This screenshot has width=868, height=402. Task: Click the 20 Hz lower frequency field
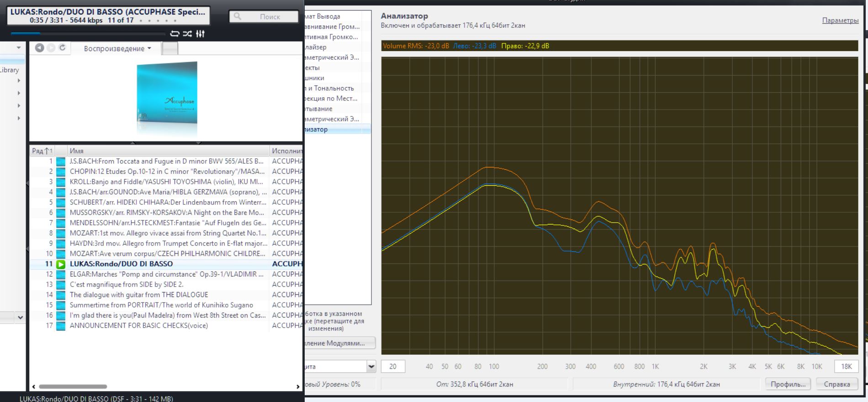point(393,366)
